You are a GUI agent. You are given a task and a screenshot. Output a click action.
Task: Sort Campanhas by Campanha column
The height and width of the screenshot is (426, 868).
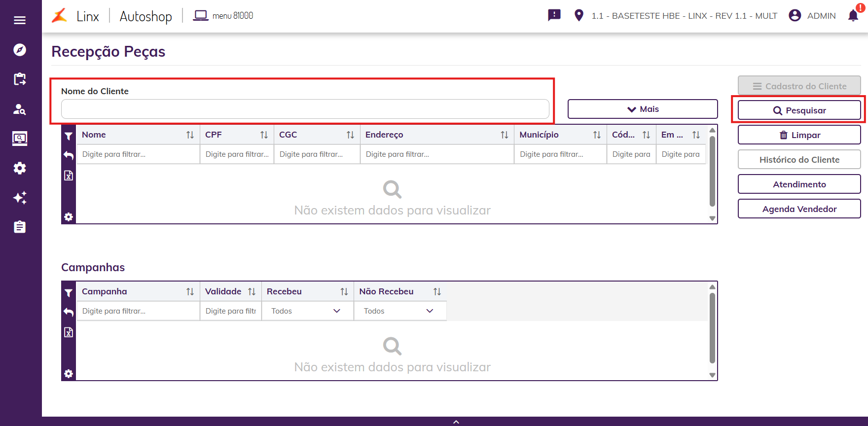pos(190,291)
